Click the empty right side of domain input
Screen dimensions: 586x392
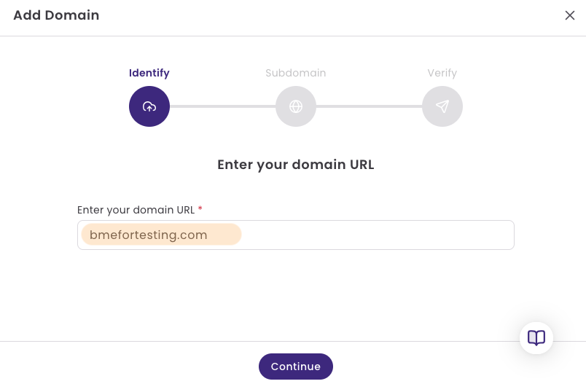coord(378,235)
